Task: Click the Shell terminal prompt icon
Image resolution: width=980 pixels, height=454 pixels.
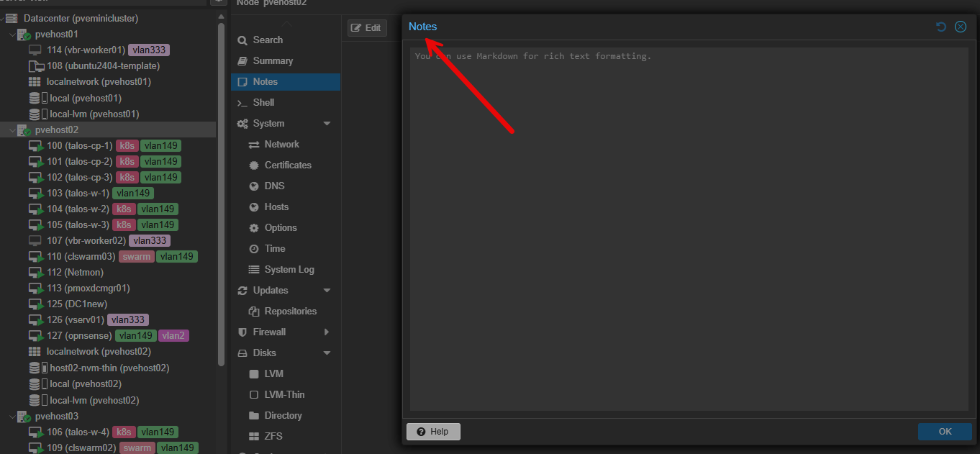Action: coord(242,103)
